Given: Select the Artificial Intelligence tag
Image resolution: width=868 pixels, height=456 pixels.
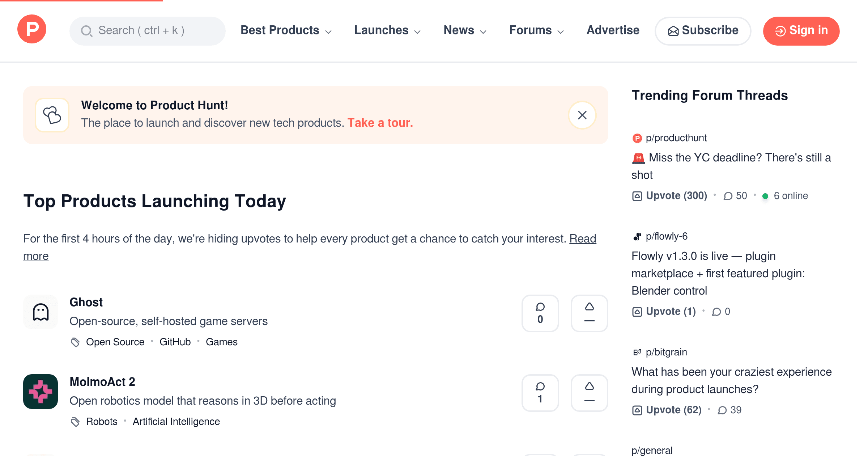Looking at the screenshot, I should pos(176,422).
